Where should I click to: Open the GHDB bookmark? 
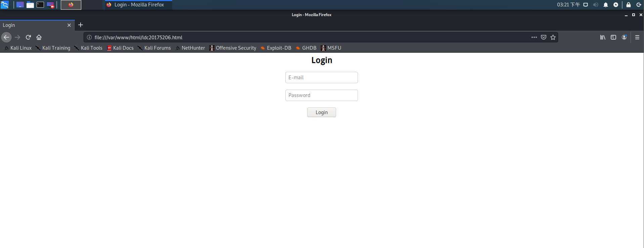(x=306, y=48)
